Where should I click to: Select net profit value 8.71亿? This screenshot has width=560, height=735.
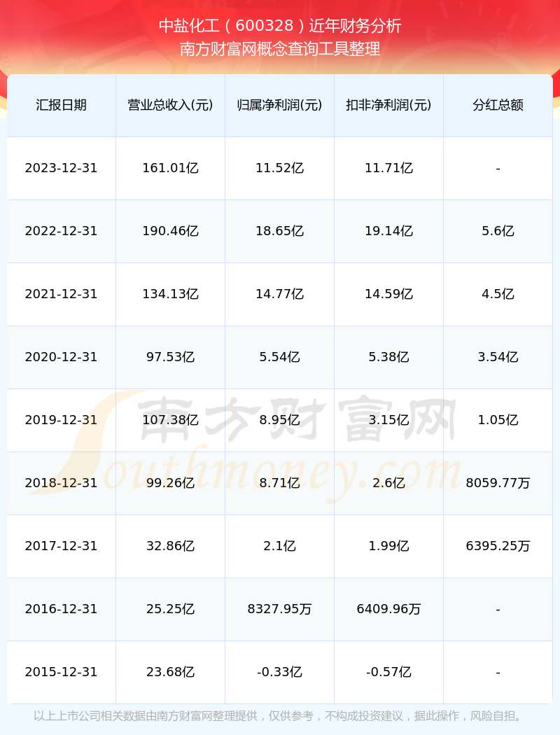279,483
